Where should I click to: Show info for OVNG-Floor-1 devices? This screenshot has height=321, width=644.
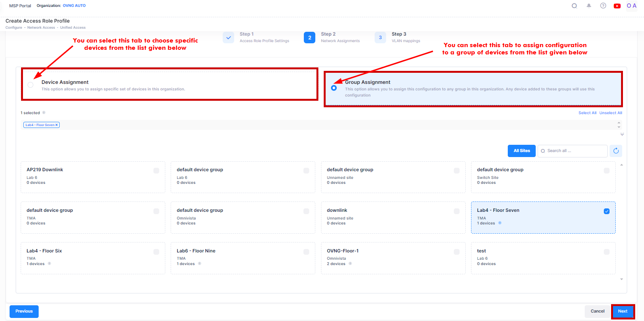click(350, 264)
